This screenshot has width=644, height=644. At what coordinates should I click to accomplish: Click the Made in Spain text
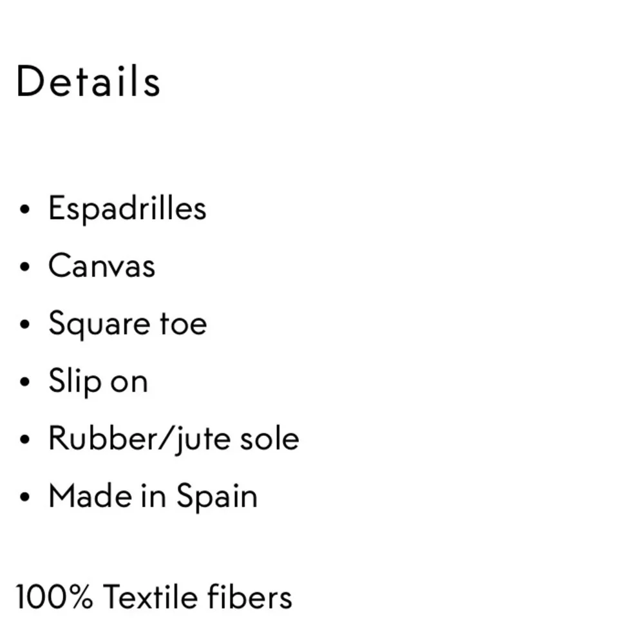[x=153, y=497]
